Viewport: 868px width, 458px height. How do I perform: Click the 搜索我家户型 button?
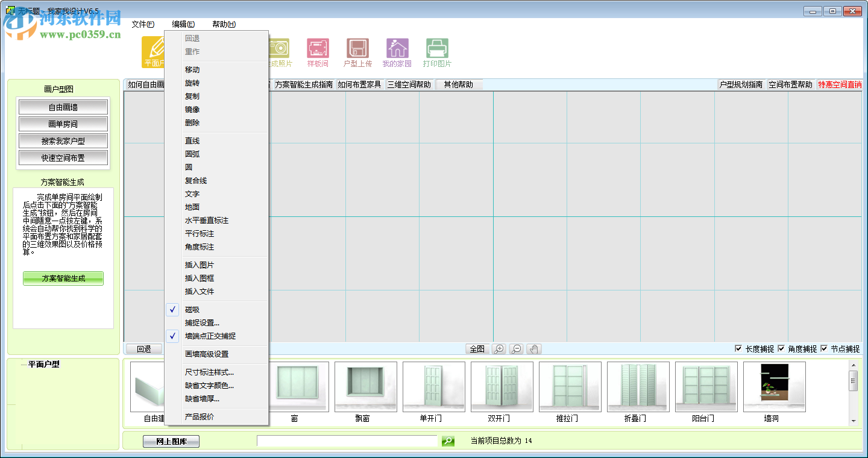pos(63,141)
